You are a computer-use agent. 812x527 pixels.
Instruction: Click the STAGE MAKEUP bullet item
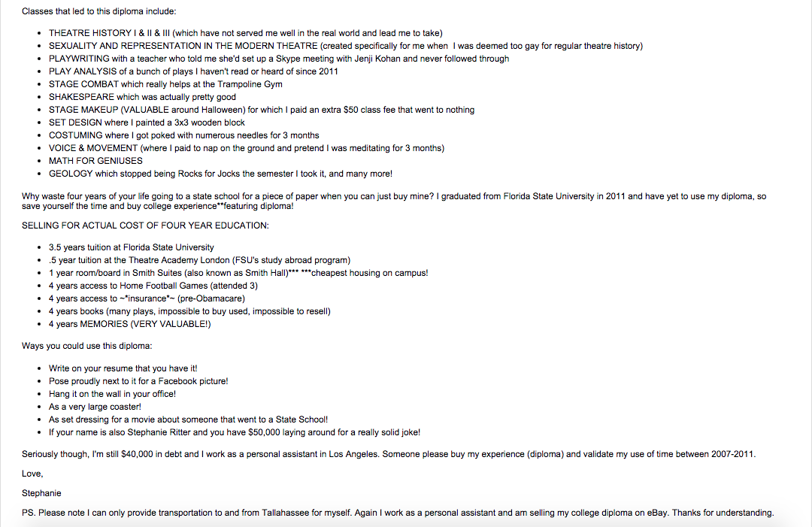coord(261,110)
